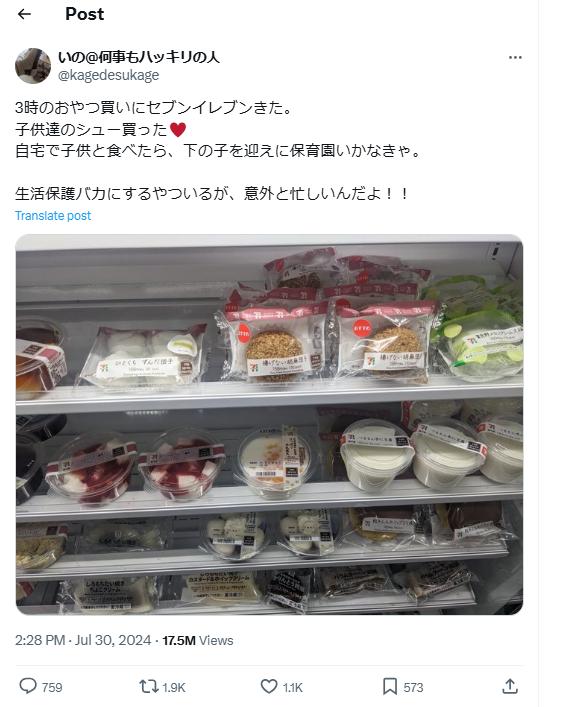Bookmark this post
The image size is (564, 707).
click(390, 687)
